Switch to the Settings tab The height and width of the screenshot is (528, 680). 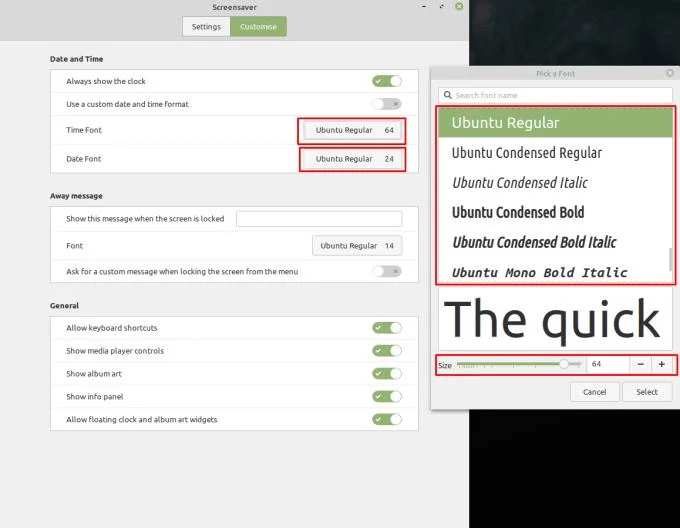click(x=206, y=26)
